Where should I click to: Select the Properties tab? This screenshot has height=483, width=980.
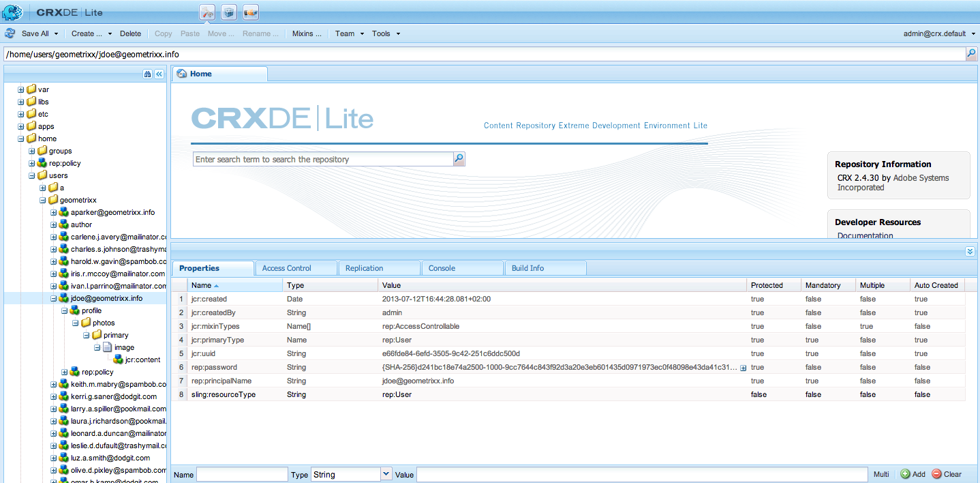[213, 268]
